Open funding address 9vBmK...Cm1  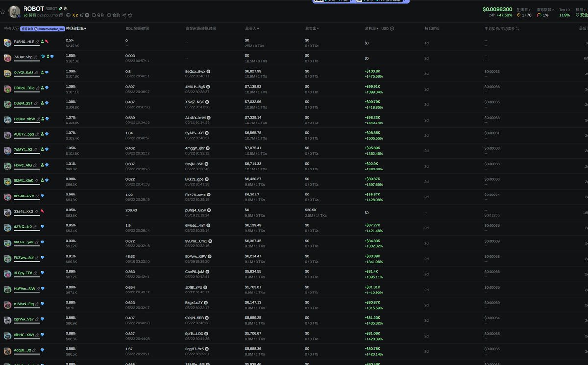point(196,241)
